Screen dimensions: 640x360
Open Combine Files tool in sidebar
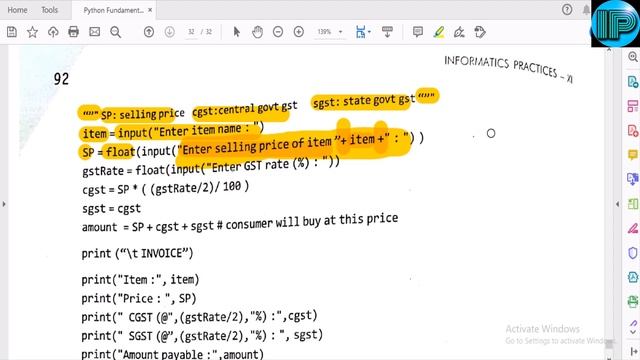pyautogui.click(x=633, y=179)
